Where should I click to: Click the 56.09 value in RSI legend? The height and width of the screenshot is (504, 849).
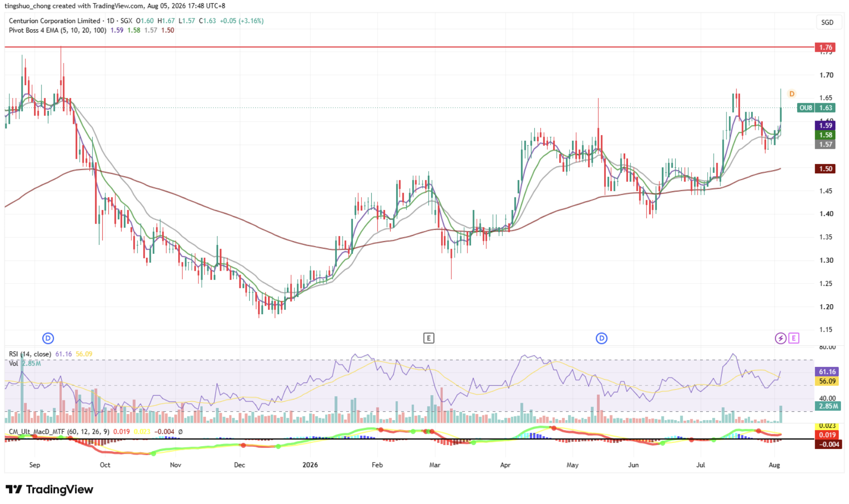click(x=84, y=354)
